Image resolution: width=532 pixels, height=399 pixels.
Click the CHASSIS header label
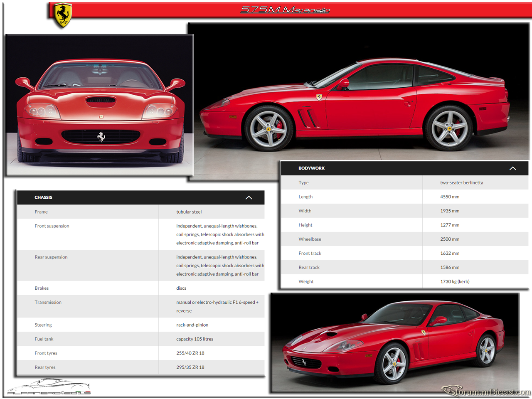44,197
